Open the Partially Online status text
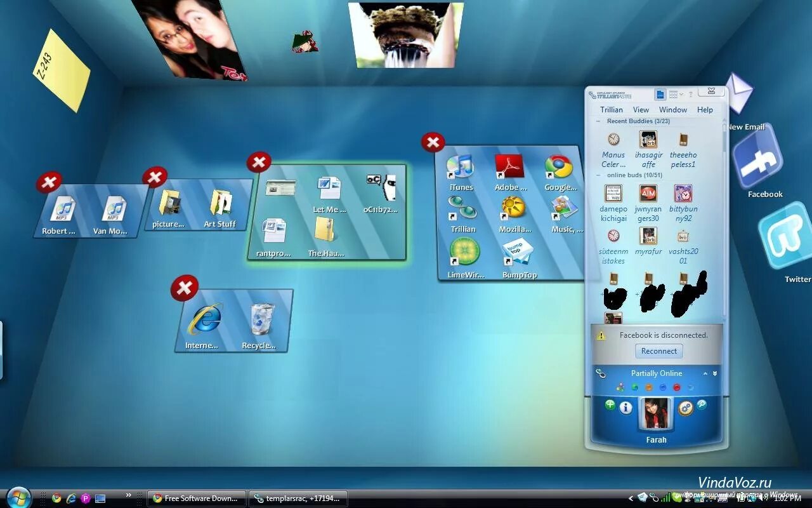Viewport: 812px width, 508px height. pos(657,373)
